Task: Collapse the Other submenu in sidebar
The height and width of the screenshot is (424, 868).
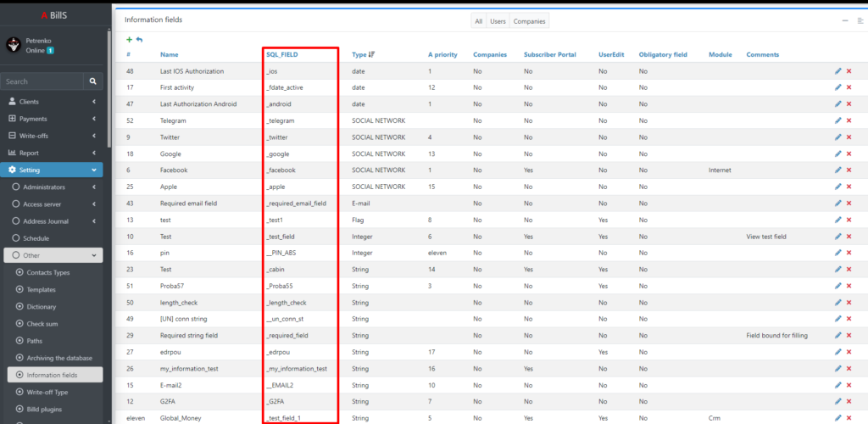Action: pos(53,255)
